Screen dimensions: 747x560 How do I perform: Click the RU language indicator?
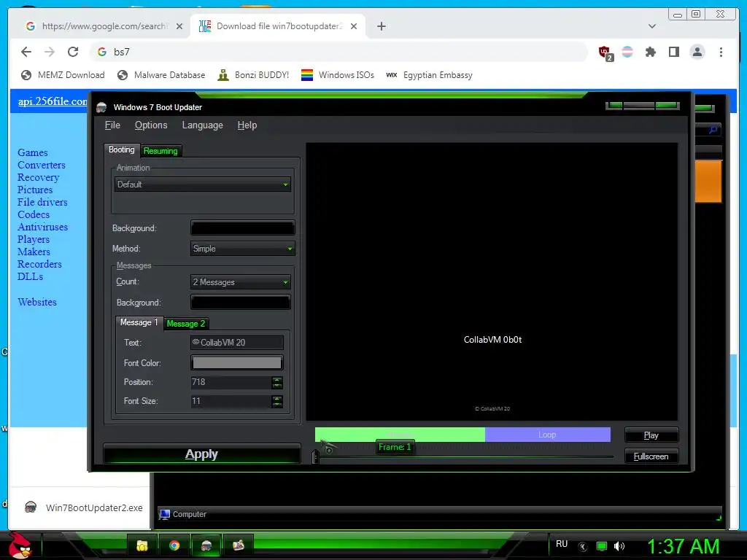(x=562, y=544)
